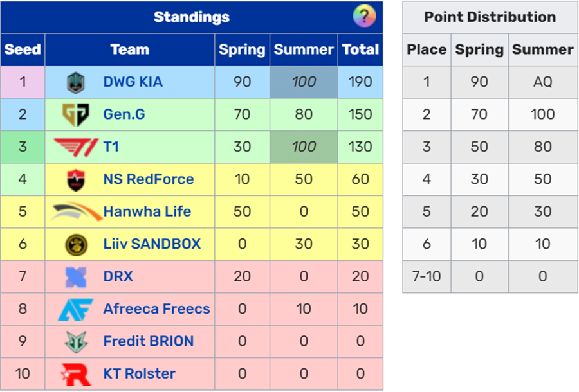
Task: Open the Gen.G team link
Action: coord(124,114)
